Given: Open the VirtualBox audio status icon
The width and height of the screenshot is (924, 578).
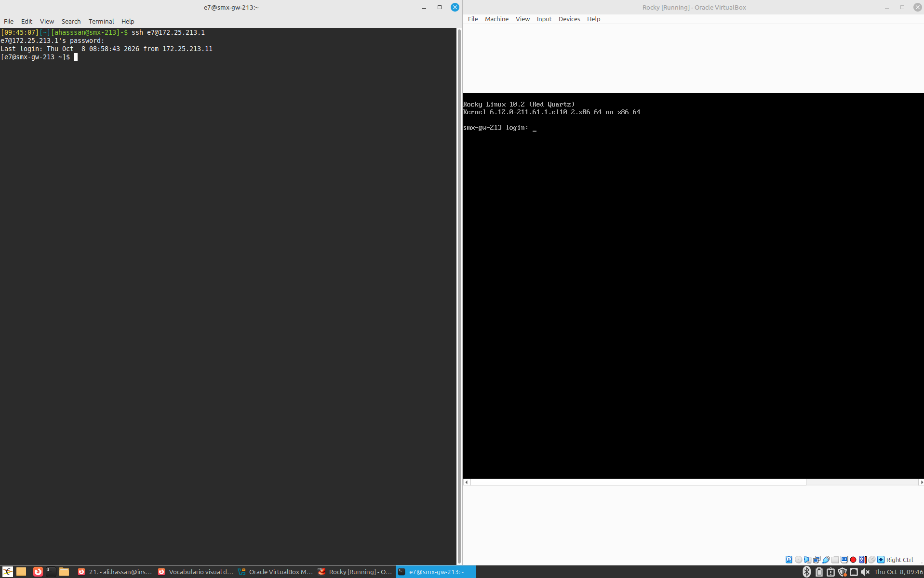Looking at the screenshot, I should pos(807,560).
